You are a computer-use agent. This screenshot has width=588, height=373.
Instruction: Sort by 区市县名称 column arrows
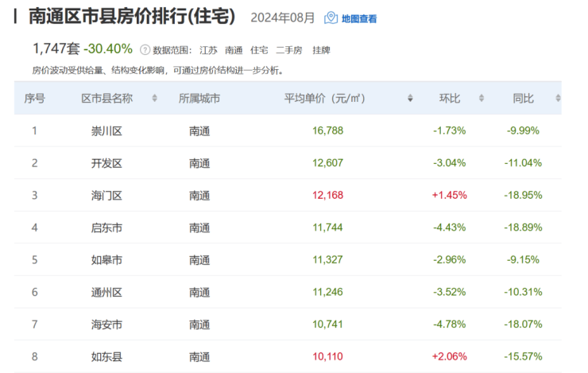(154, 99)
